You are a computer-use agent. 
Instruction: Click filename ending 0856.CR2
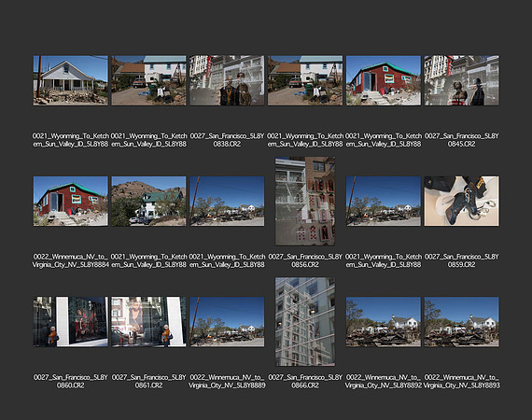click(x=305, y=260)
